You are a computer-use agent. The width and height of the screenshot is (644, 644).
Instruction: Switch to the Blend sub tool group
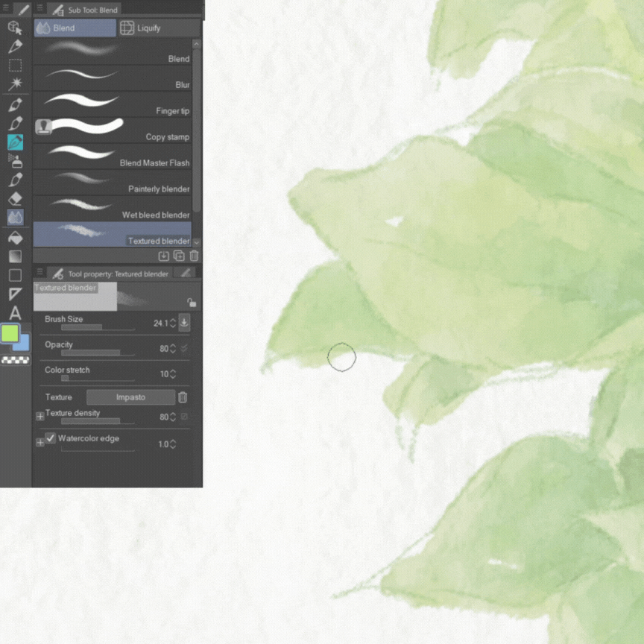[75, 28]
